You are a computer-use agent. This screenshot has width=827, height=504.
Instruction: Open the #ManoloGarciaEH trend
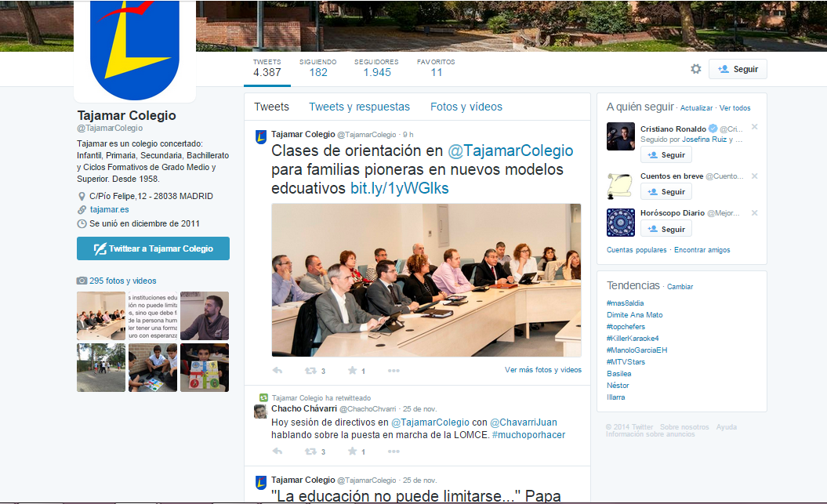[637, 350]
